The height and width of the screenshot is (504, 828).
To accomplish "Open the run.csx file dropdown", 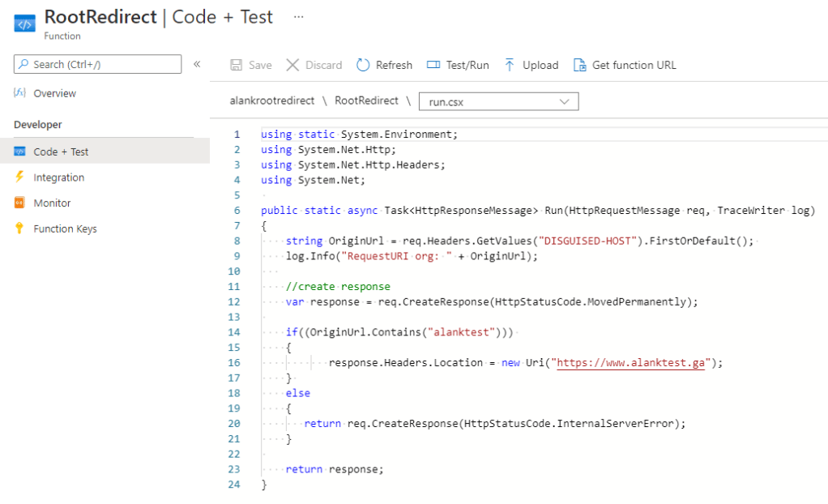I will tap(498, 101).
